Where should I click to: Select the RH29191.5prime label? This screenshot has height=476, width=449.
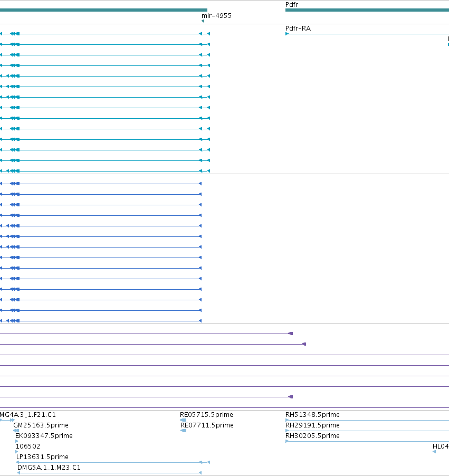(312, 425)
